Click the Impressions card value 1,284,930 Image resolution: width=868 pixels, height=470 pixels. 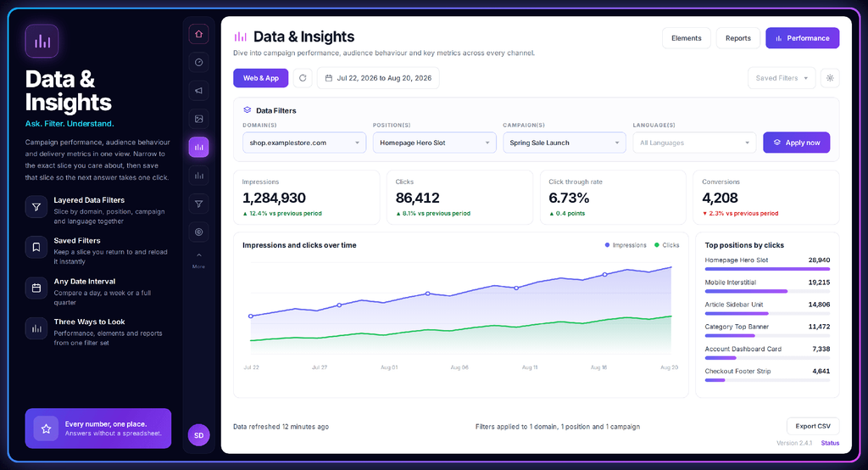(274, 198)
